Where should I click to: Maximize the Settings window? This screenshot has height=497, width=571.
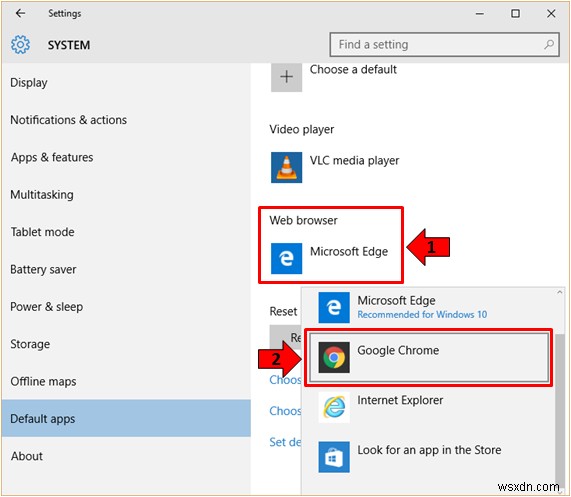pos(515,14)
